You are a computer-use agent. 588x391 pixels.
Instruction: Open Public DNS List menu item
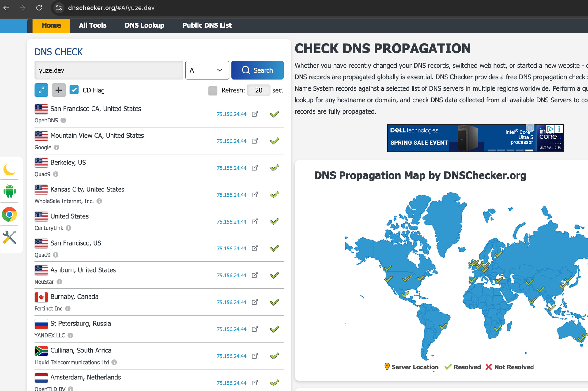click(207, 25)
